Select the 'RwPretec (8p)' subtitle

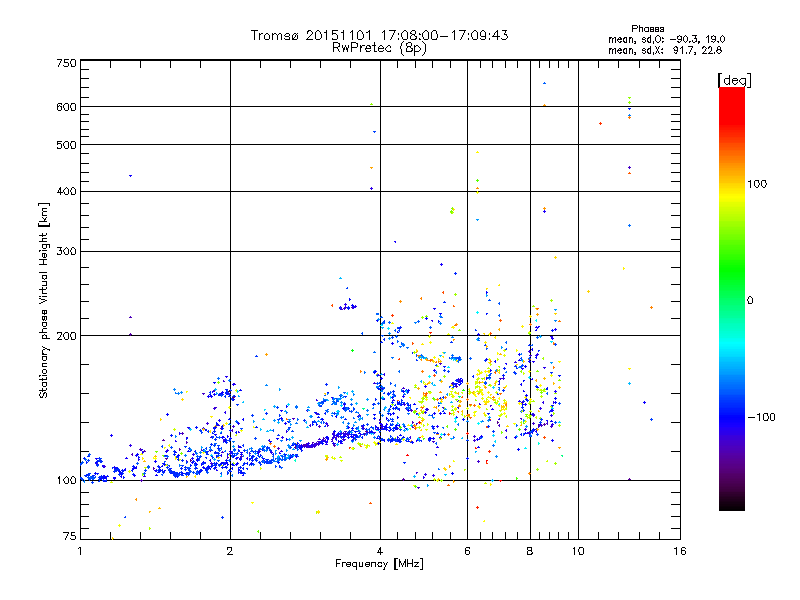379,48
